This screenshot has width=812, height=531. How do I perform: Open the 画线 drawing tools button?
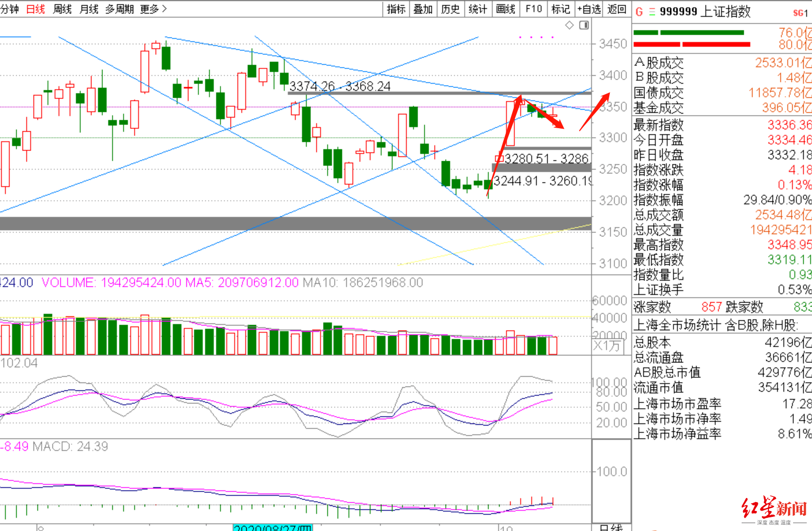coord(506,9)
